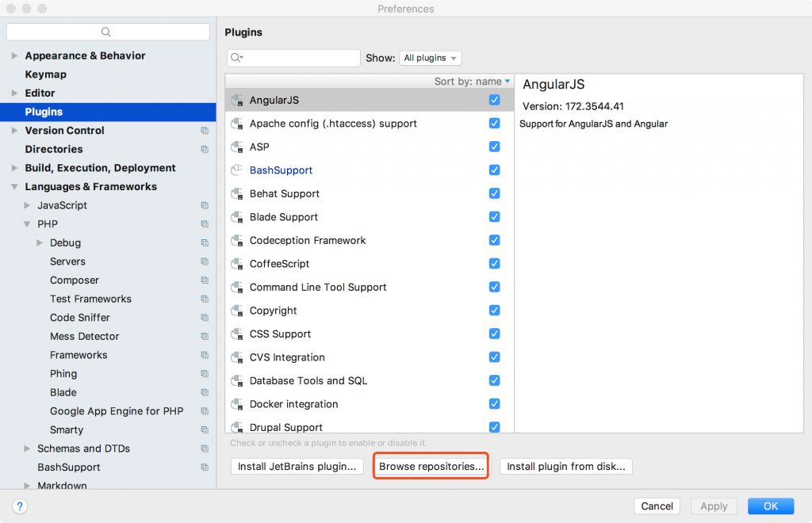Expand the Version Control arrow
The width and height of the screenshot is (812, 523).
pyautogui.click(x=14, y=131)
